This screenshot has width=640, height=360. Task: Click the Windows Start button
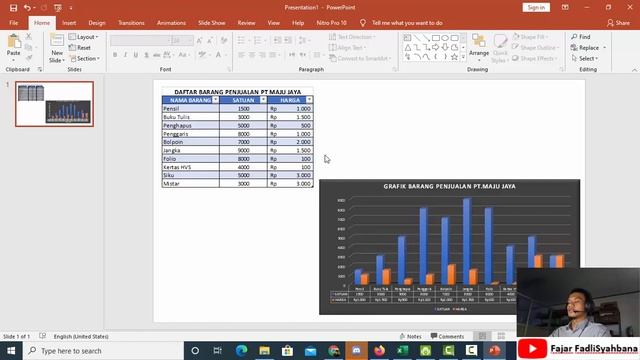click(x=11, y=351)
